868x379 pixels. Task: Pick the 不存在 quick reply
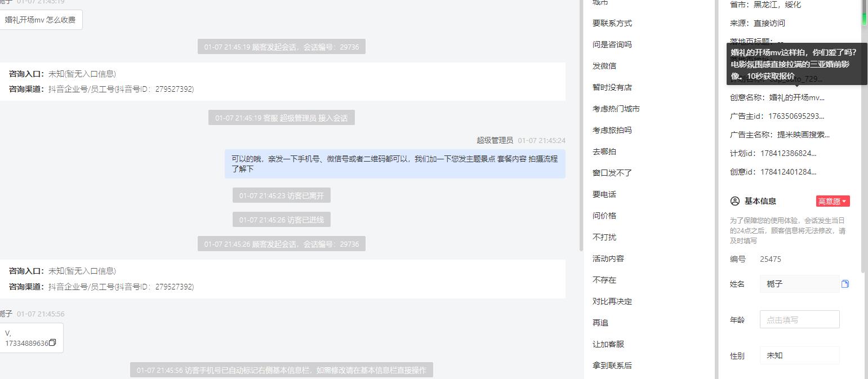(x=604, y=280)
